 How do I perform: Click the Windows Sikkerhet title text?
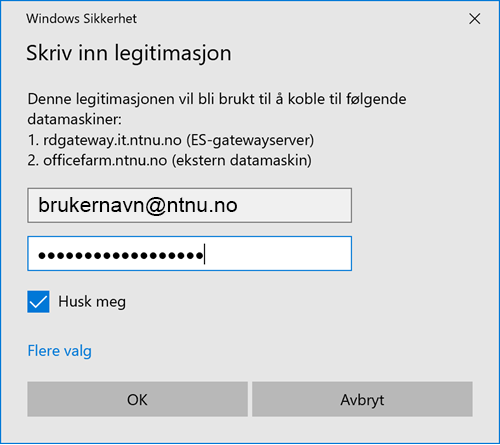[x=82, y=19]
